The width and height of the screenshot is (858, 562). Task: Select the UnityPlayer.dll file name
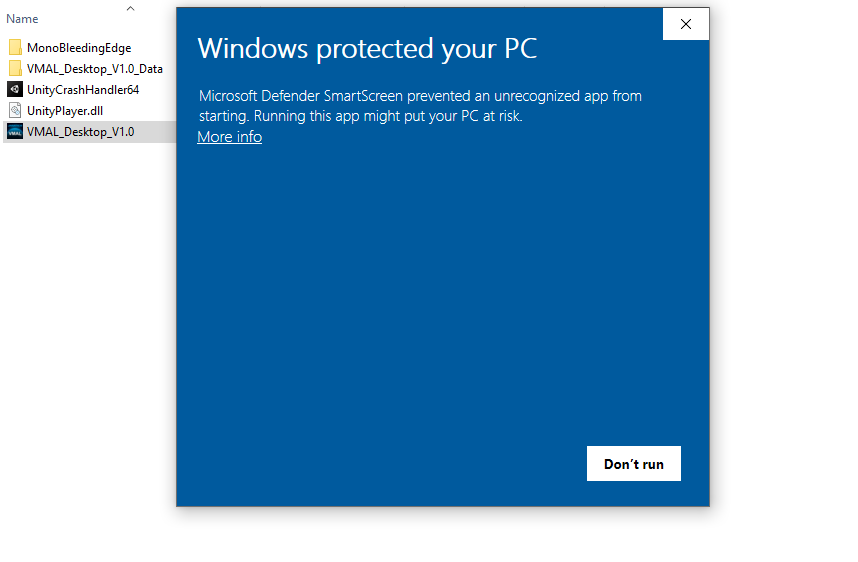65,111
